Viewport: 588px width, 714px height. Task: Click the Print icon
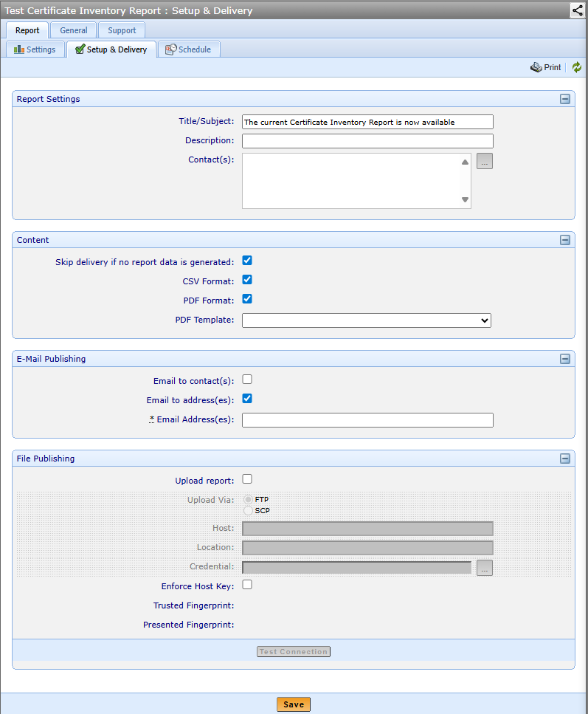(536, 67)
